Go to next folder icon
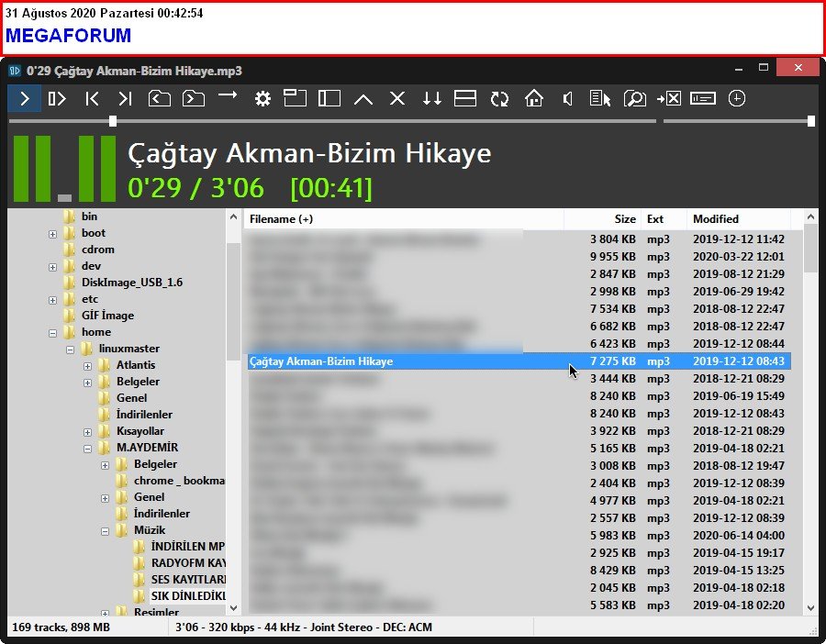826x644 pixels. coord(194,98)
